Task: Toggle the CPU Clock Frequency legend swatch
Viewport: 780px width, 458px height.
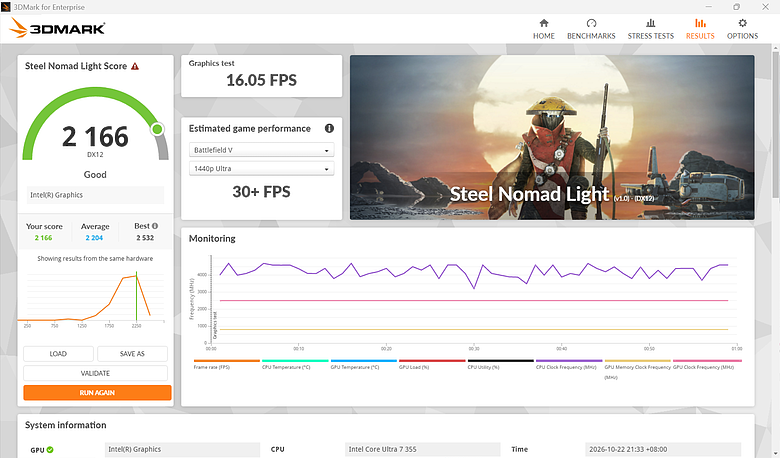Action: tap(569, 361)
